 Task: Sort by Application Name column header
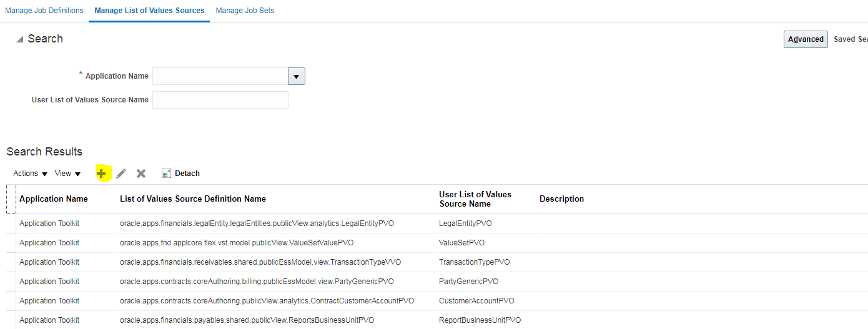click(54, 199)
